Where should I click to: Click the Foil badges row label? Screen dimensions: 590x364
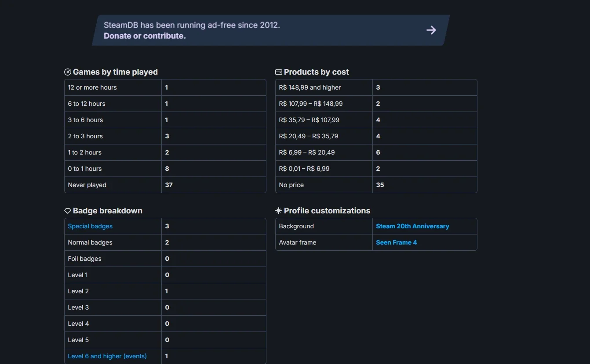[x=84, y=259]
